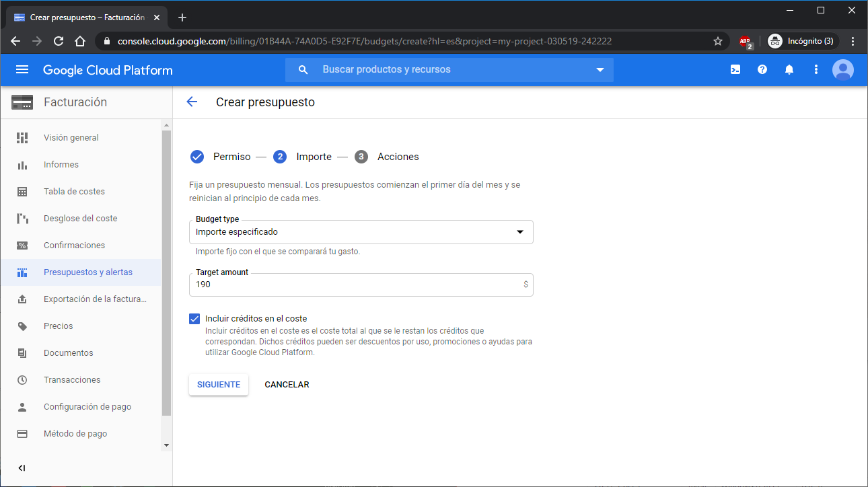Image resolution: width=868 pixels, height=487 pixels.
Task: Open the hamburger navigation menu
Action: click(22, 70)
